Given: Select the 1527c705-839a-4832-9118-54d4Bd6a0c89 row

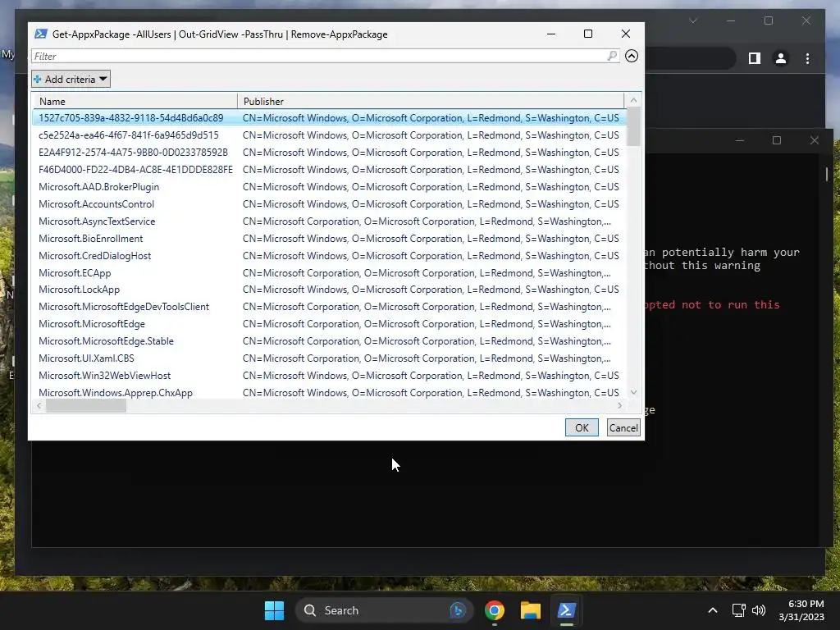Looking at the screenshot, I should pyautogui.click(x=329, y=118).
